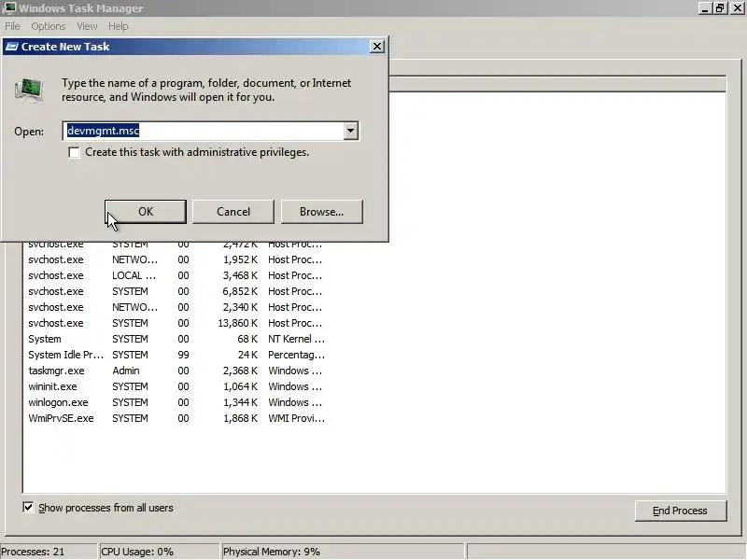Select the wininit.exe process row

[x=176, y=386]
